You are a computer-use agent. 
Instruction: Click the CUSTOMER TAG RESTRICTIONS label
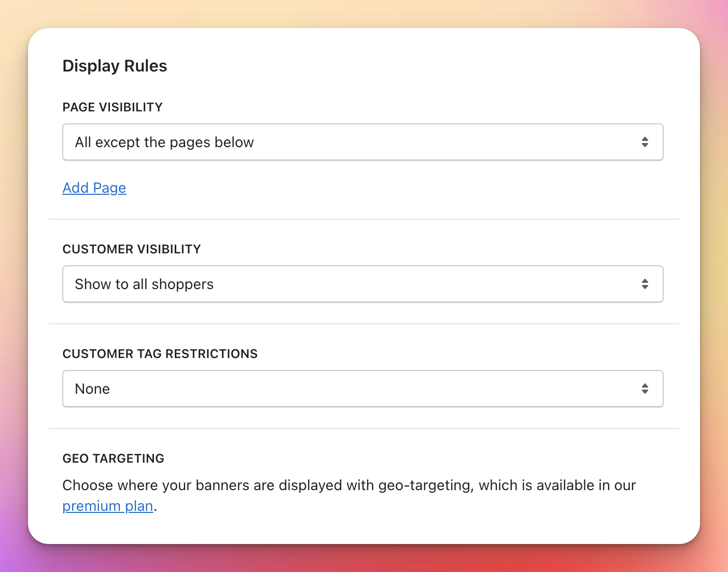pyautogui.click(x=160, y=354)
